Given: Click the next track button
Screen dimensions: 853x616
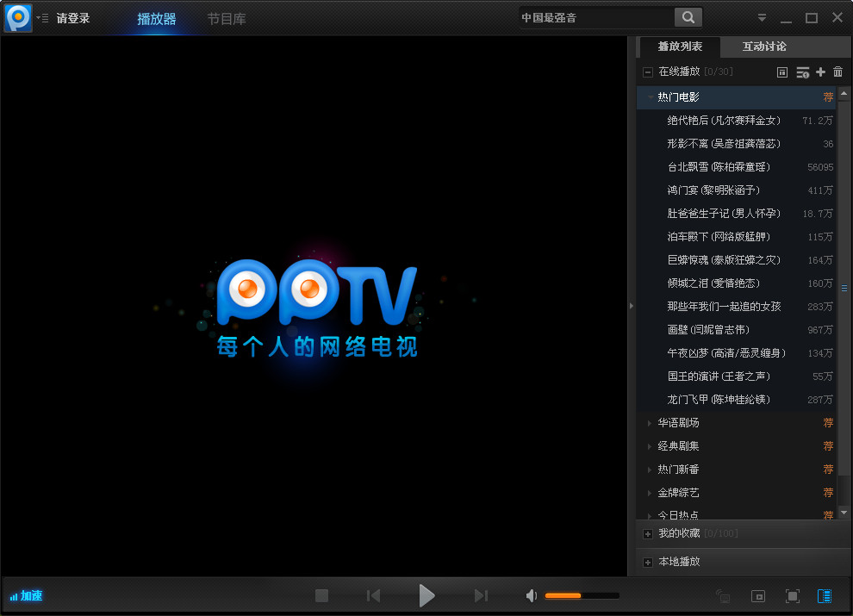Looking at the screenshot, I should pyautogui.click(x=481, y=596).
